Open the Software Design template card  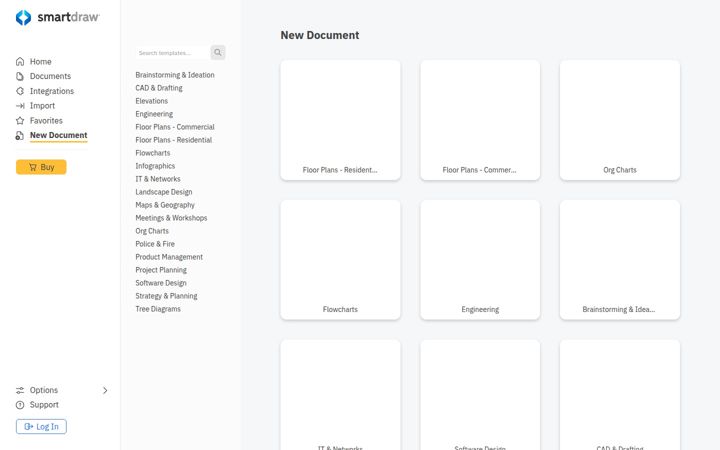pyautogui.click(x=480, y=395)
